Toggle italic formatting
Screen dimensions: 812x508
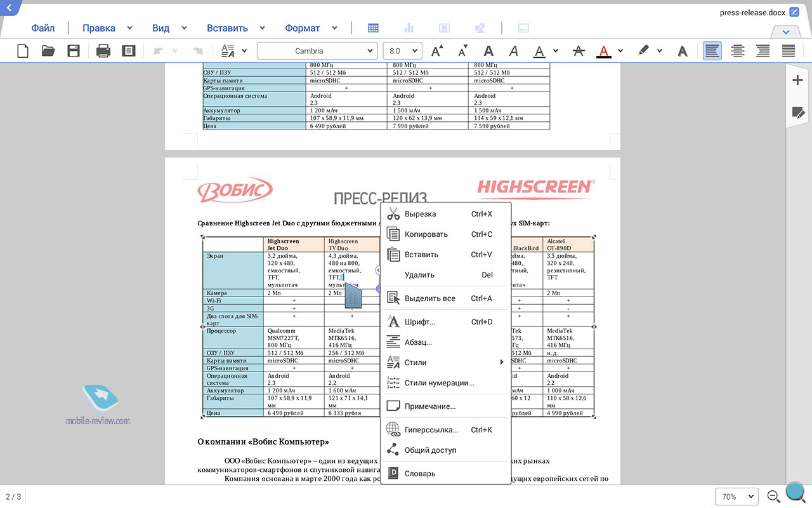point(514,51)
